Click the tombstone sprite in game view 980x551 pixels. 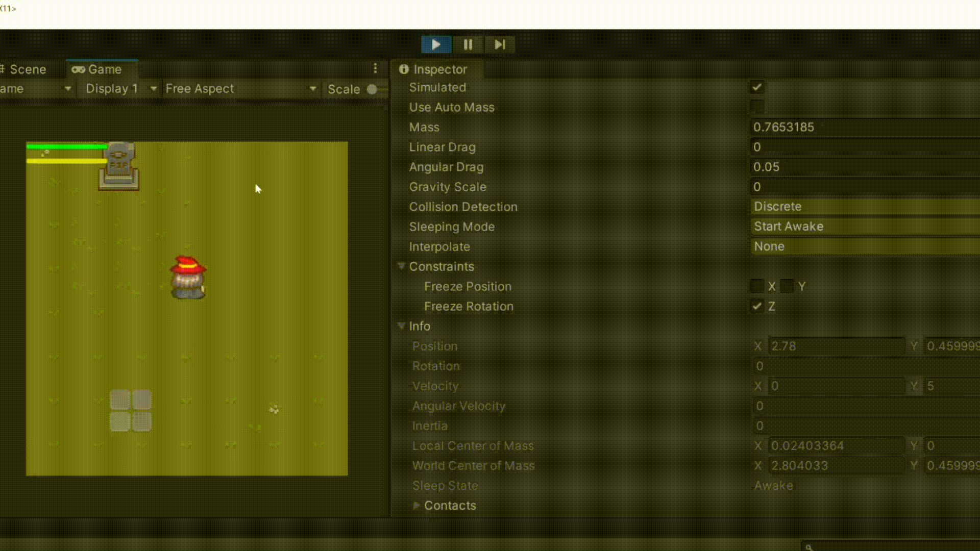point(118,166)
